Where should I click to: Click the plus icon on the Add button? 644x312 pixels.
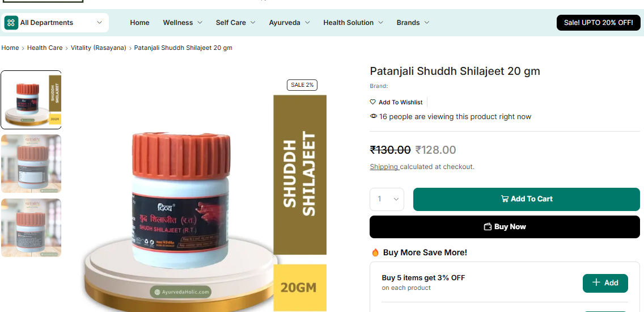[x=596, y=283]
